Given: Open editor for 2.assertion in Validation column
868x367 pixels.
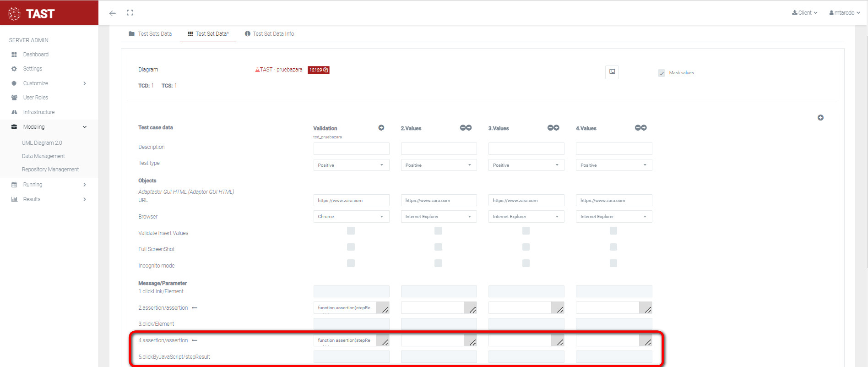Looking at the screenshot, I should tap(383, 308).
